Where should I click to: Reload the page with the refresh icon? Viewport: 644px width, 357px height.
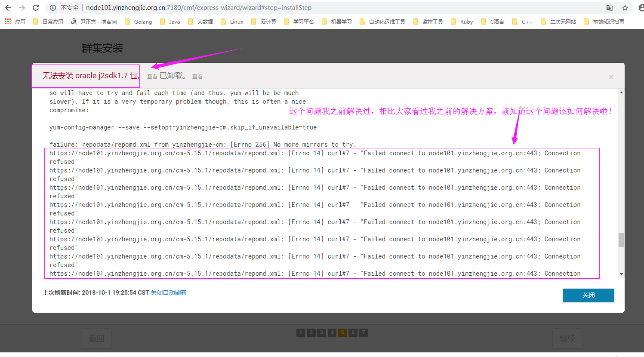tap(36, 8)
